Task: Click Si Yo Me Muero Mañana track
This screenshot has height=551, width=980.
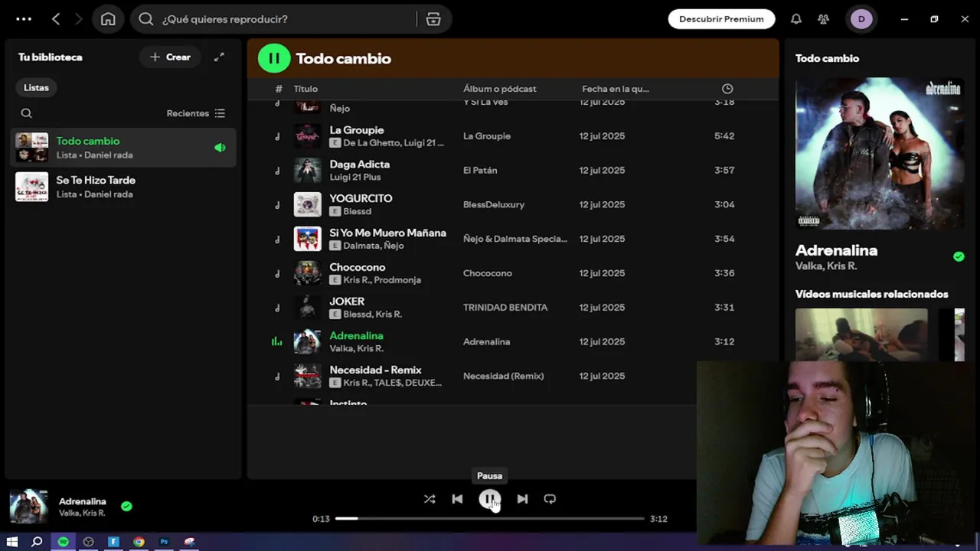Action: pos(387,233)
